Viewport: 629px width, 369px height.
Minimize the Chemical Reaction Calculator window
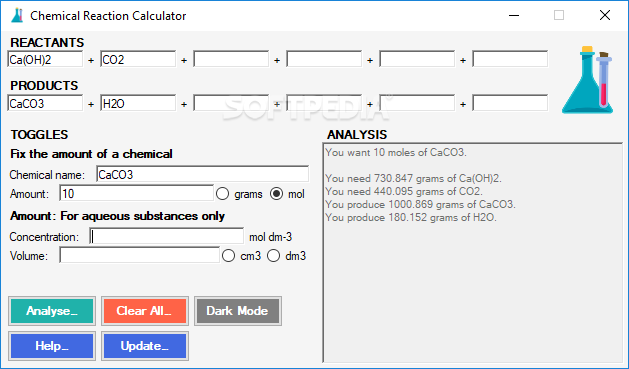point(514,15)
